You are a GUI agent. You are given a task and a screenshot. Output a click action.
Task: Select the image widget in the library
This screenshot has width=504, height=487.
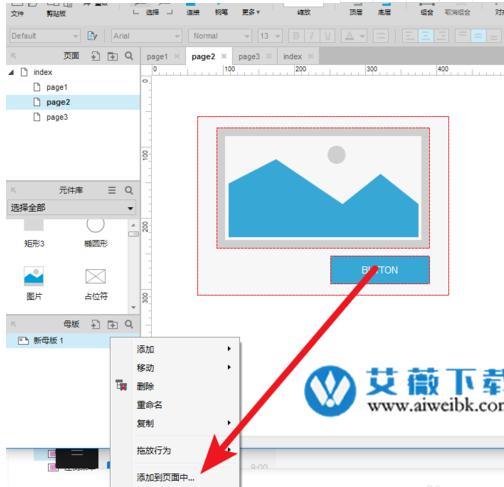click(x=34, y=283)
